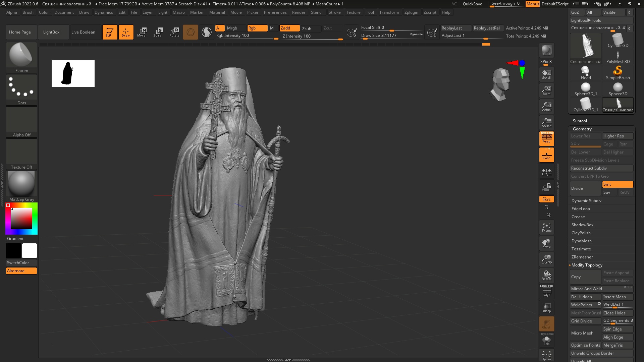Expand the Dynamic Subdiv section

click(x=586, y=201)
